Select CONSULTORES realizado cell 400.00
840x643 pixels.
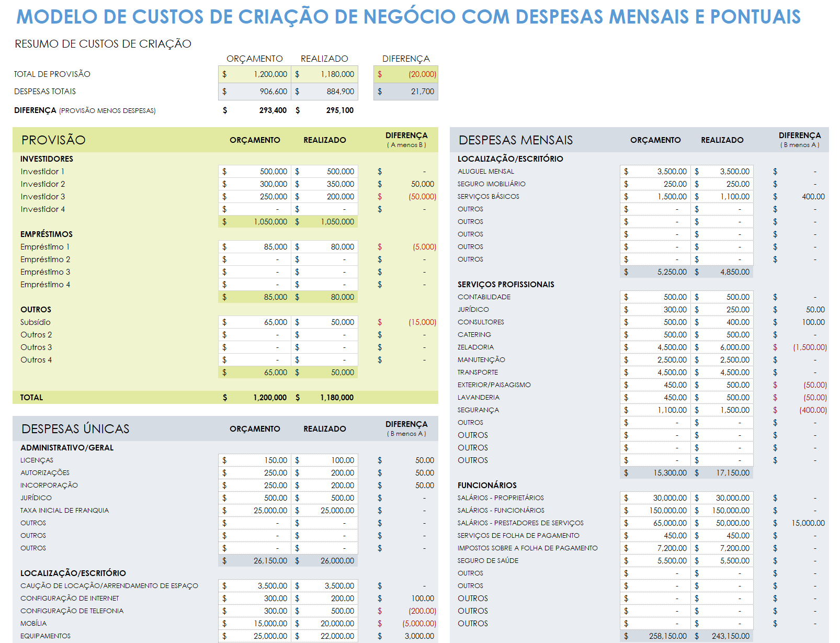point(722,322)
